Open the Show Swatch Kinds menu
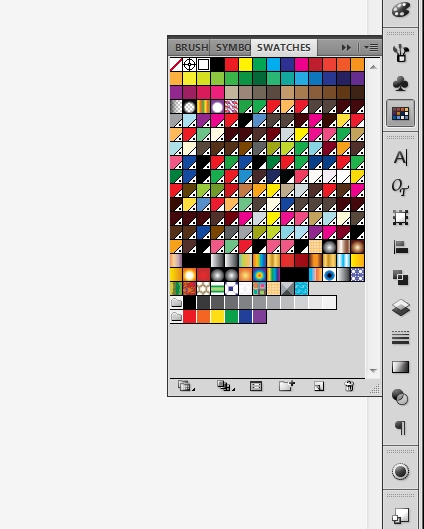 [x=226, y=386]
